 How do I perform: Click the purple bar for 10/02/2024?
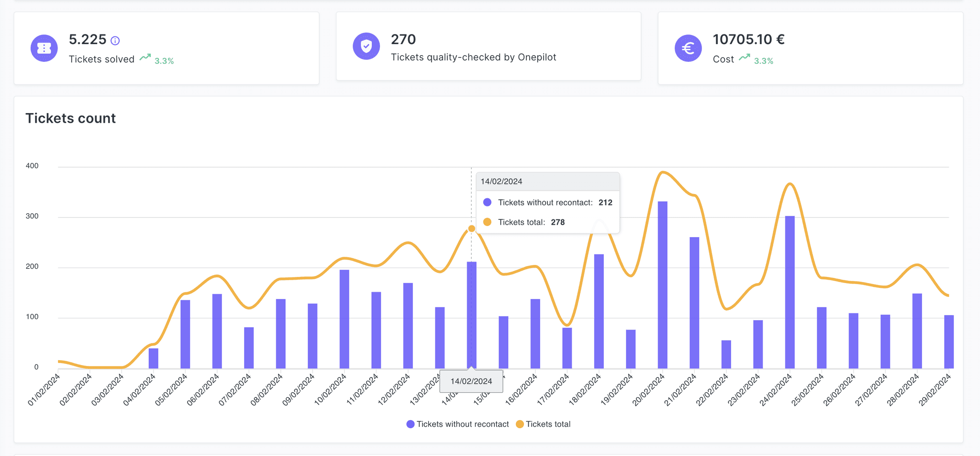tap(345, 319)
